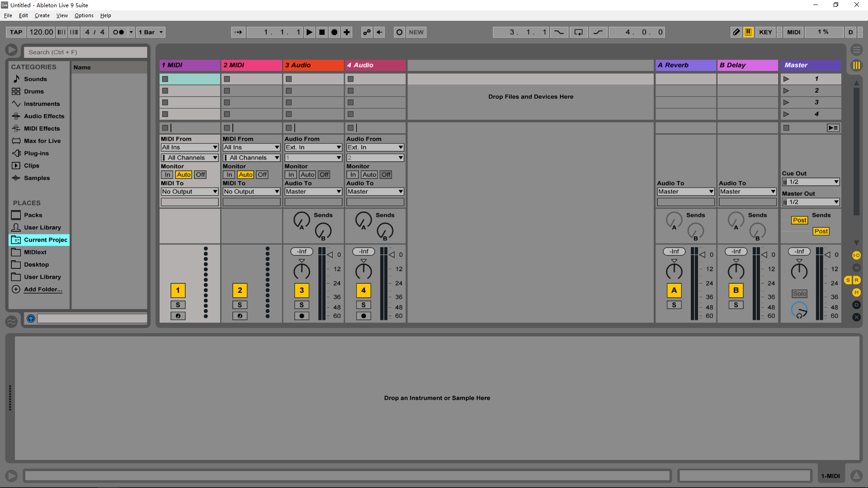The image size is (868, 488).
Task: Click the browser search field
Action: [85, 52]
